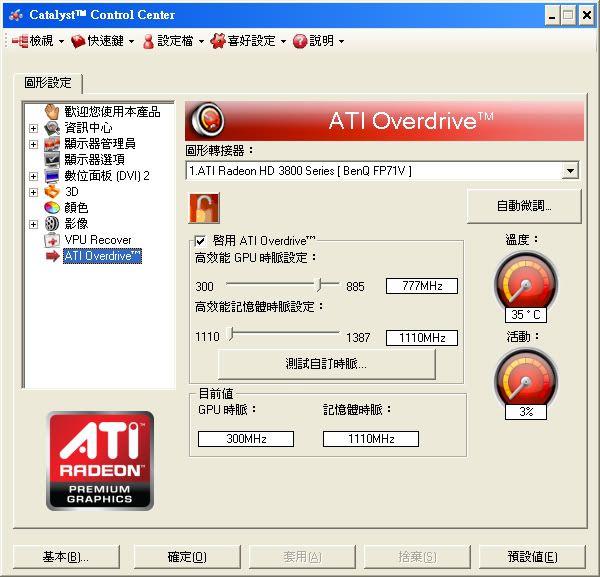Open the 圖形轉接器 adapter dropdown
Viewport: 600px width, 577px height.
pos(570,171)
